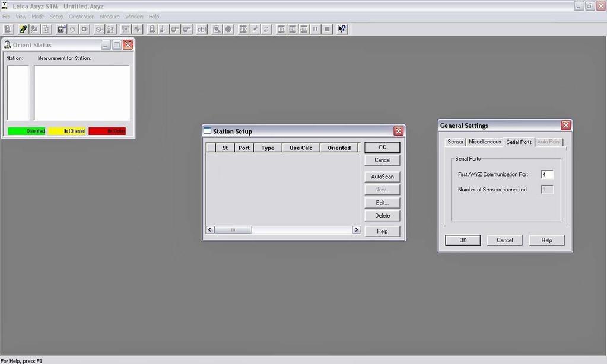Open the Mode menu

point(38,17)
